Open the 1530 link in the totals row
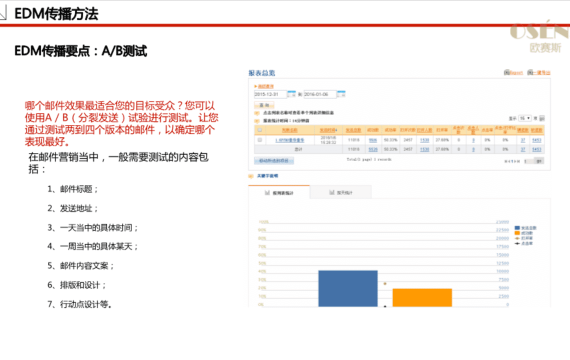The image size is (570, 360). coord(424,149)
